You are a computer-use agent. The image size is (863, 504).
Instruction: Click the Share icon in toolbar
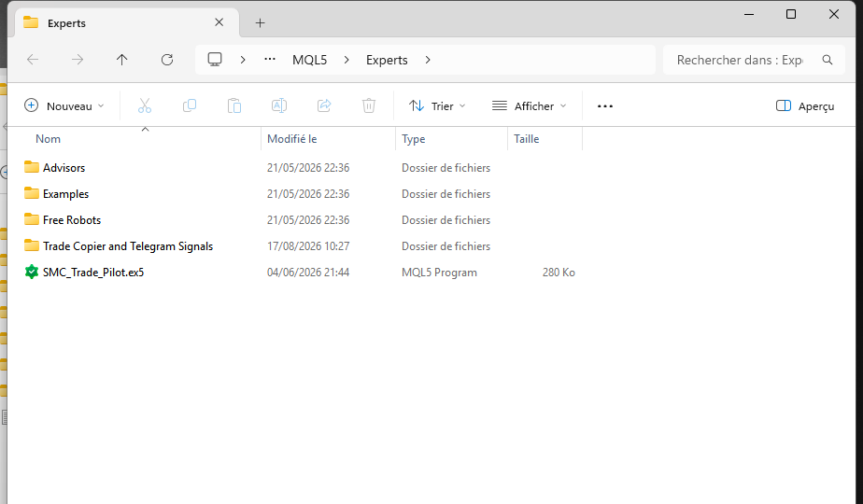[x=324, y=105]
